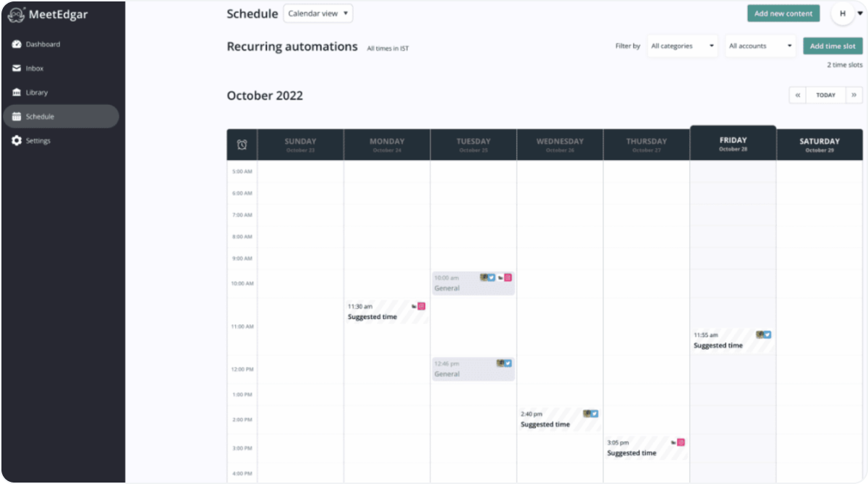Go to next week with double-right arrow

pos(854,95)
